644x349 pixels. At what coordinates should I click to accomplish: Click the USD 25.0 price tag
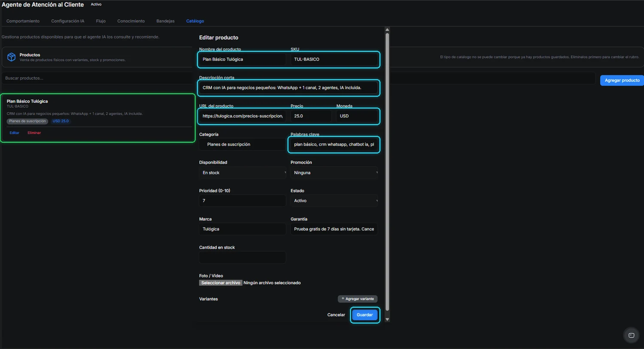[x=61, y=121]
